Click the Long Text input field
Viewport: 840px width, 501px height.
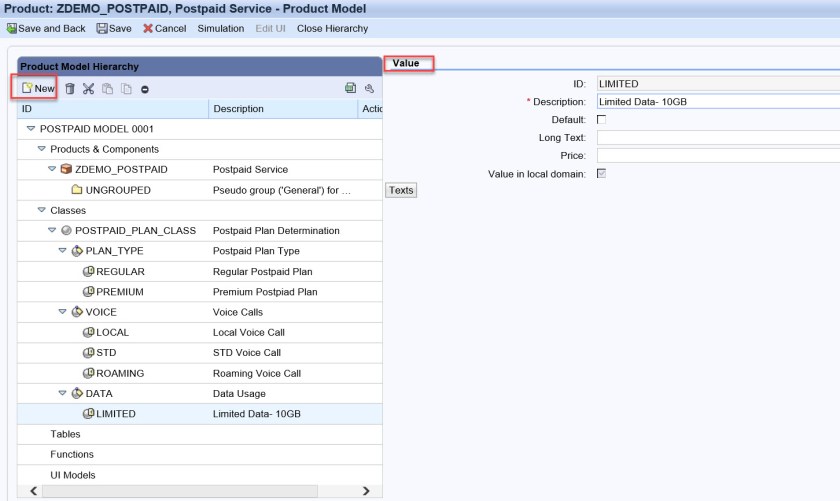tap(717, 137)
